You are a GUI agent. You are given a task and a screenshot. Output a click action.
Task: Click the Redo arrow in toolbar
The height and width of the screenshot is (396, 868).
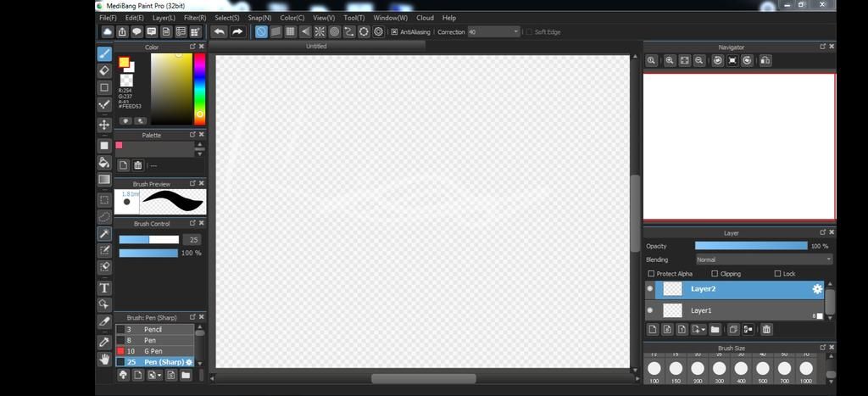click(x=237, y=31)
